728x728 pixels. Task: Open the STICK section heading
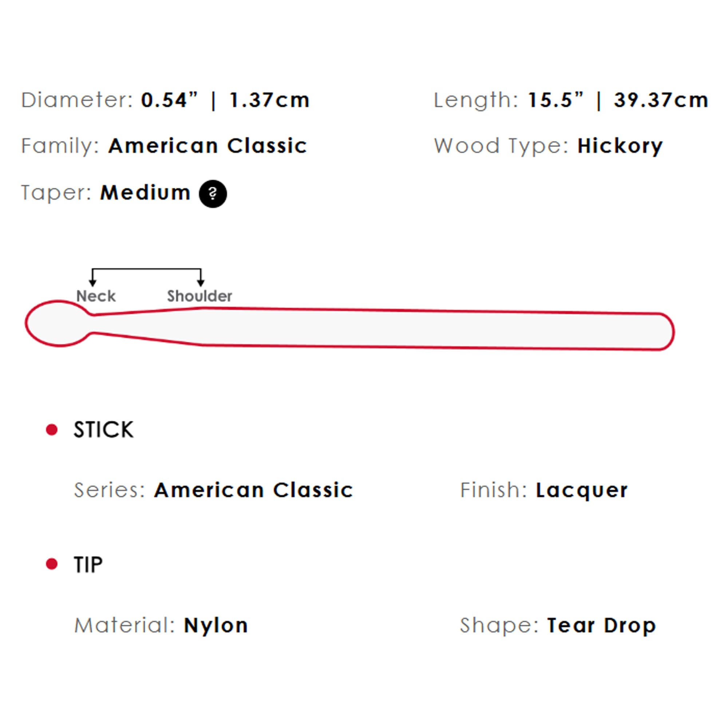[x=104, y=430]
